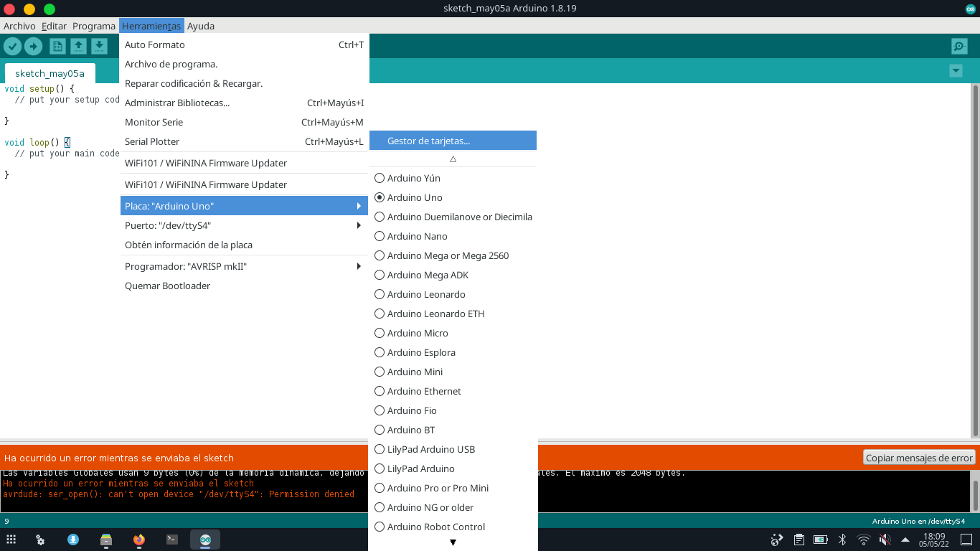Image resolution: width=980 pixels, height=551 pixels.
Task: Click Quemar Bootloader menu entry
Action: [244, 286]
